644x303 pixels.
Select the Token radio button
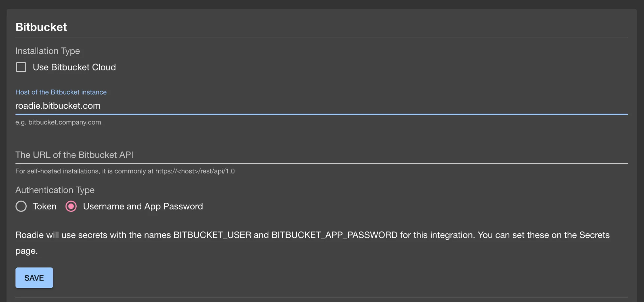pyautogui.click(x=21, y=207)
